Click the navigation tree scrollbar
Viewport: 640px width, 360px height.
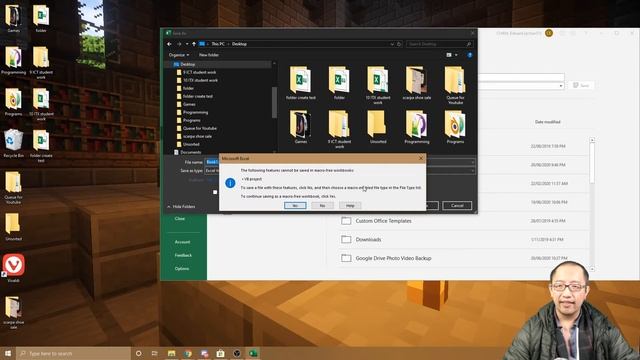coord(274,102)
